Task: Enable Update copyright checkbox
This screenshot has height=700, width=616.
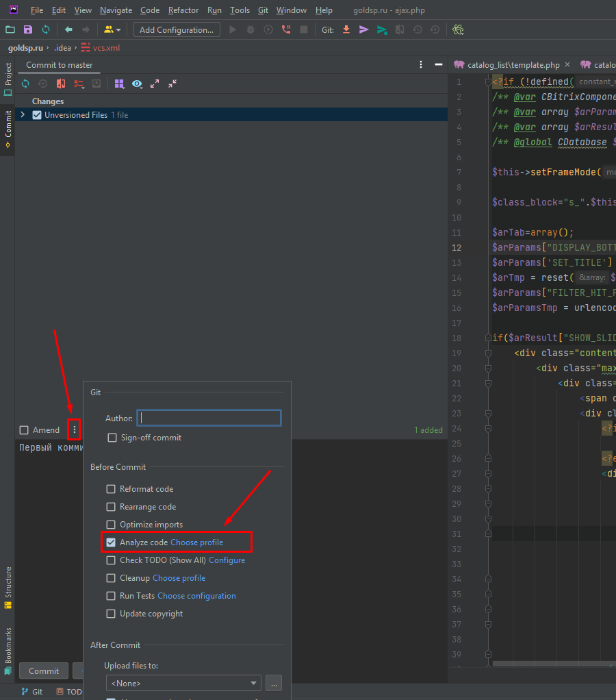Action: [x=111, y=614]
